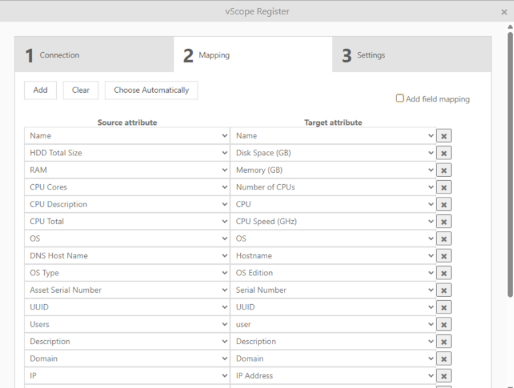Switch to the Settings step tab
514x388 pixels.
point(412,54)
